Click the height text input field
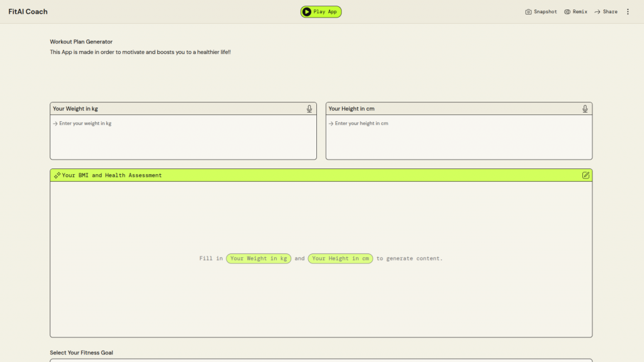Image resolution: width=644 pixels, height=362 pixels. pyautogui.click(x=458, y=137)
